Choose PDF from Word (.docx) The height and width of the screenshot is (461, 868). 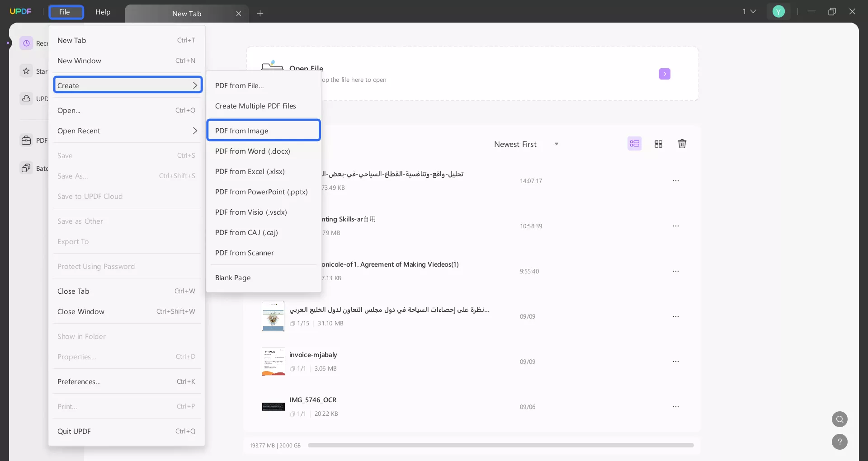[264, 151]
